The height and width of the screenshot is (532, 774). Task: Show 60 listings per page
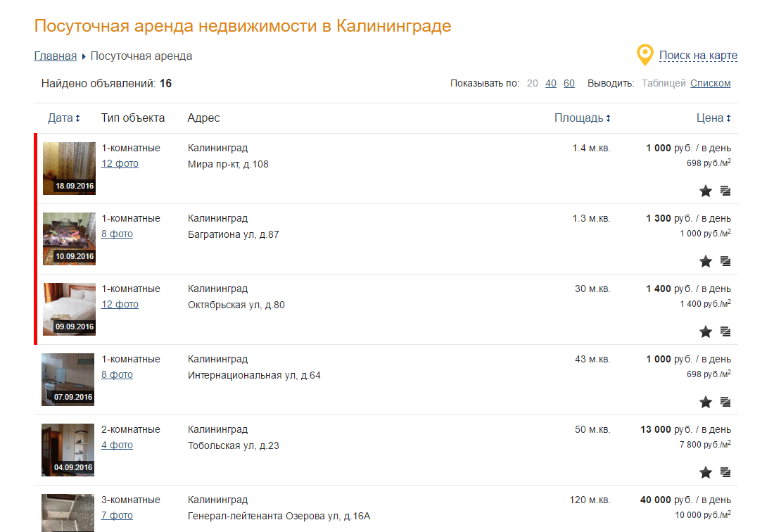(x=569, y=83)
